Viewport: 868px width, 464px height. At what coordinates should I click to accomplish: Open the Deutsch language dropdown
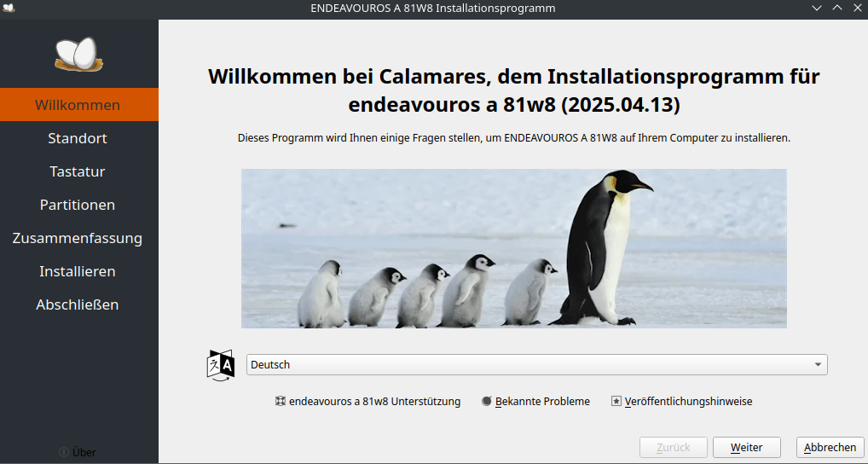(536, 364)
